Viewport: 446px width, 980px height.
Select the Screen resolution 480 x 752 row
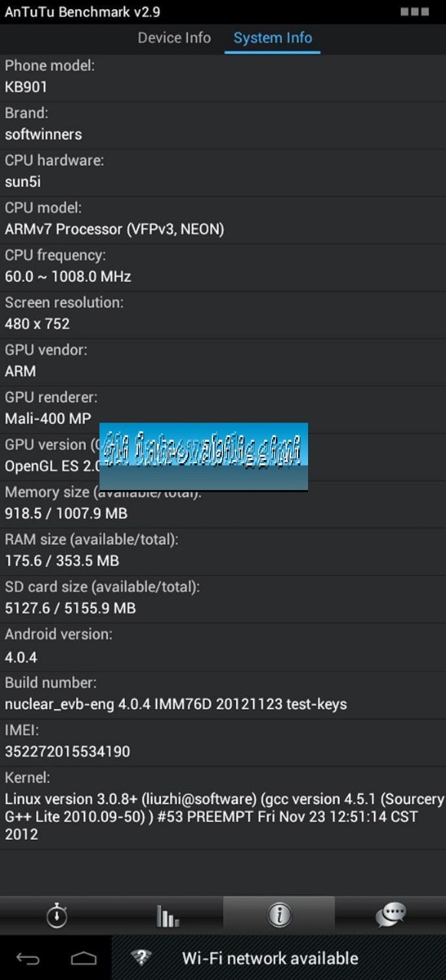point(223,314)
